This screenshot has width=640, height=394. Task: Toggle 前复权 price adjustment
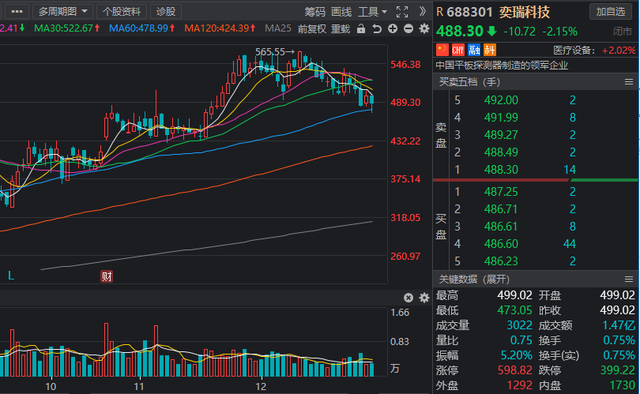312,29
